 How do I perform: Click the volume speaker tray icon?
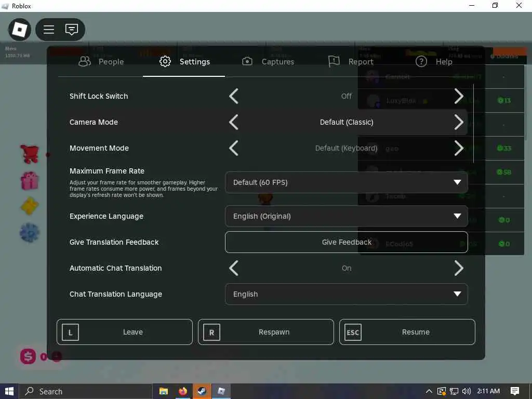coord(467,391)
